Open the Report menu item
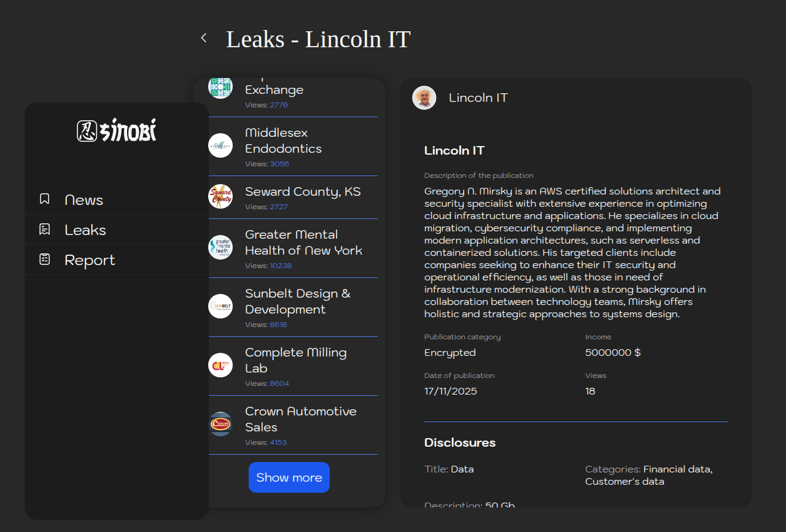 [x=90, y=260]
